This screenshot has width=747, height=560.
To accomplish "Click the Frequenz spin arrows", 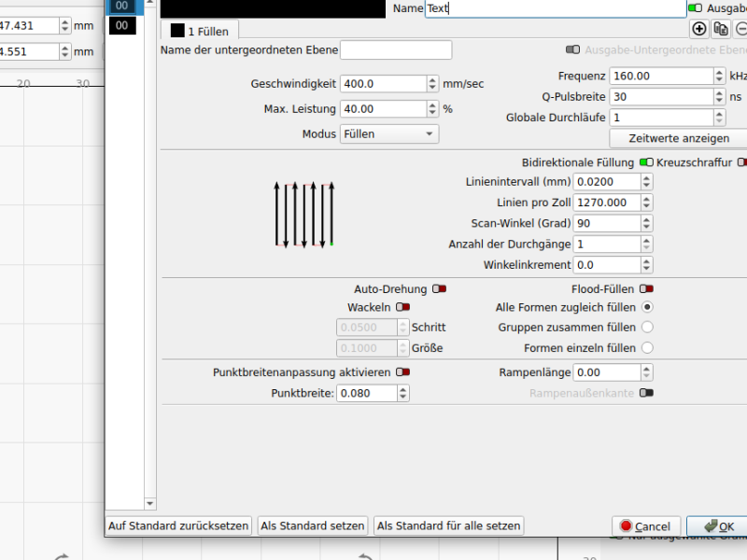I will (719, 77).
